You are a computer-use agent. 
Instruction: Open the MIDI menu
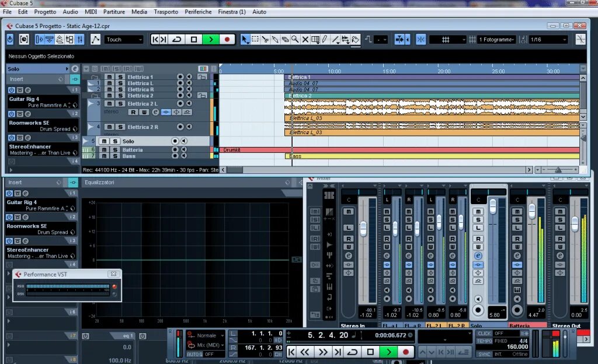91,12
